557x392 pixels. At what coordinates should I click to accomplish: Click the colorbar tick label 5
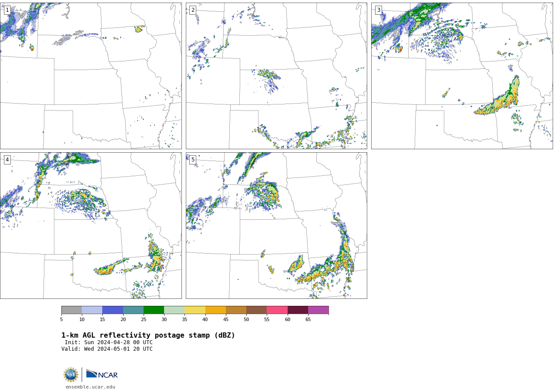point(61,320)
